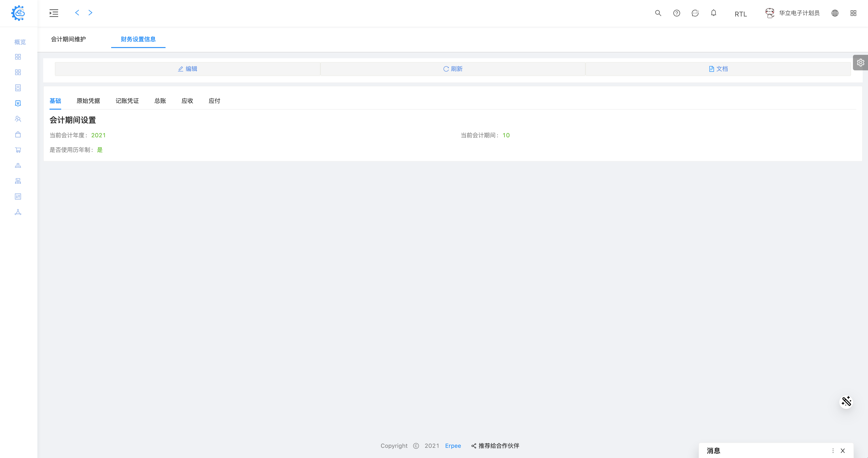
Task: Toggle the RTL layout direction
Action: [x=740, y=14]
